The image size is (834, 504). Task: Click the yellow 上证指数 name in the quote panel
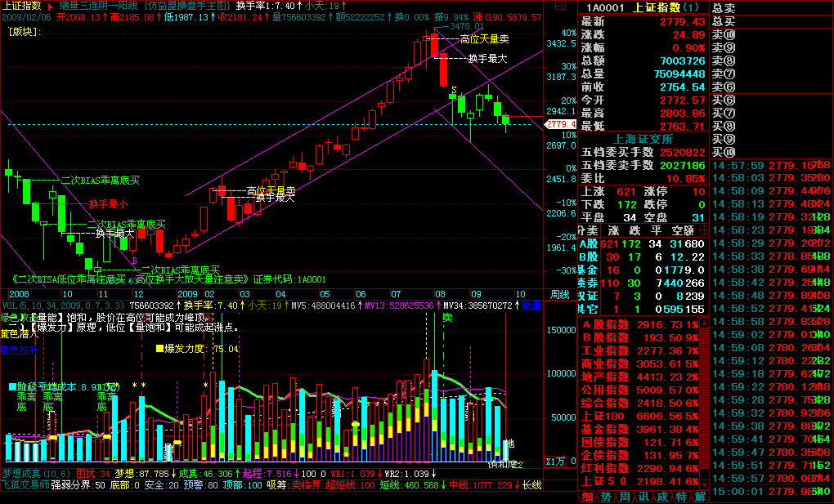point(657,7)
